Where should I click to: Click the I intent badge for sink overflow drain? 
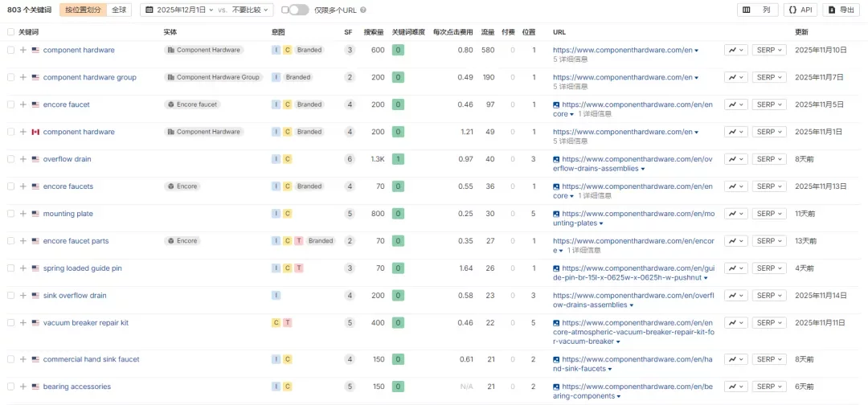click(x=276, y=296)
